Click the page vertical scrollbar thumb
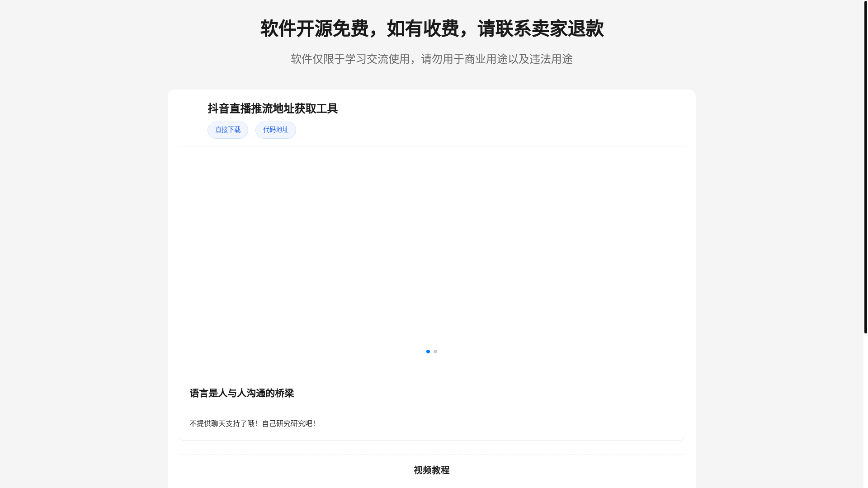This screenshot has height=488, width=868. [x=865, y=167]
